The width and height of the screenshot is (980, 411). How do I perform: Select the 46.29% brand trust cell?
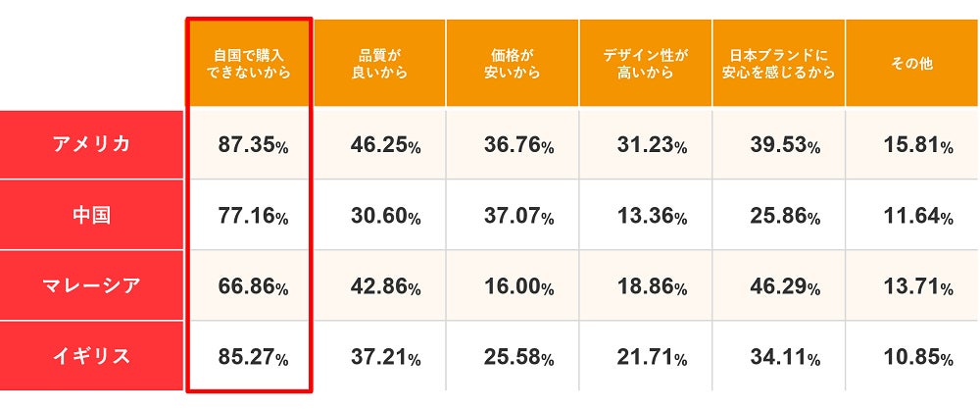pos(785,286)
